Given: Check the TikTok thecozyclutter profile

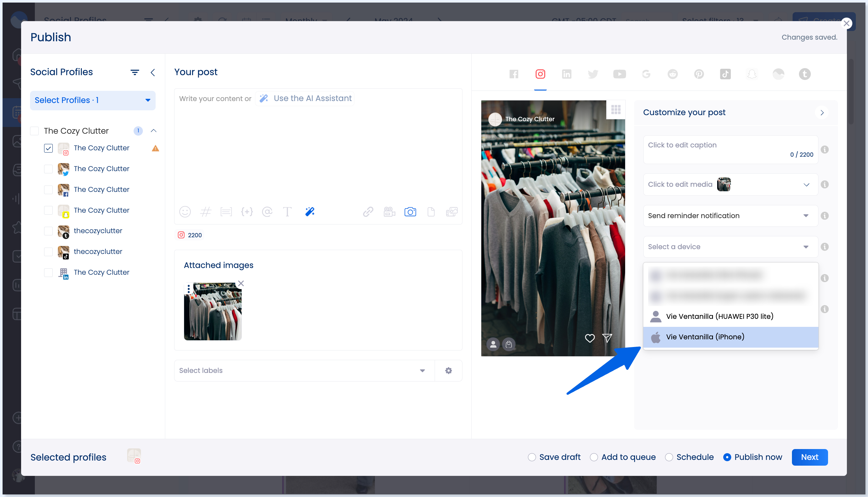Looking at the screenshot, I should pyautogui.click(x=49, y=252).
